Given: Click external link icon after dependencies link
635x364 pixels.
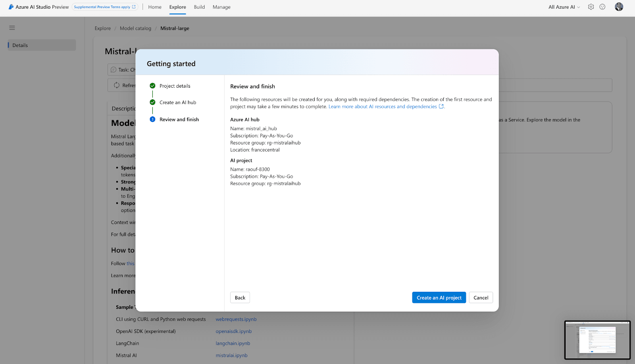Looking at the screenshot, I should pos(441,106).
